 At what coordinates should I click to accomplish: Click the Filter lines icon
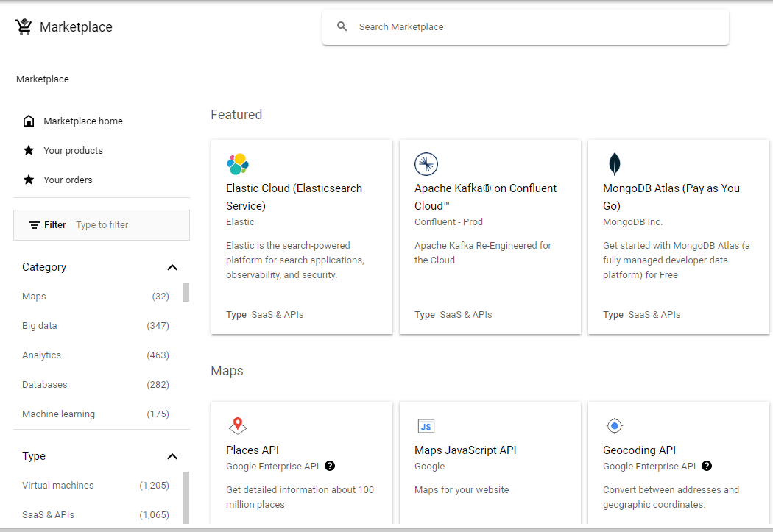point(35,225)
